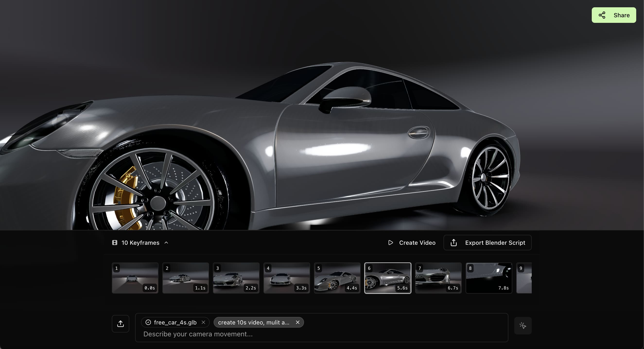Remove the free_car_4s.glb file attachment
The image size is (644, 349).
(203, 322)
